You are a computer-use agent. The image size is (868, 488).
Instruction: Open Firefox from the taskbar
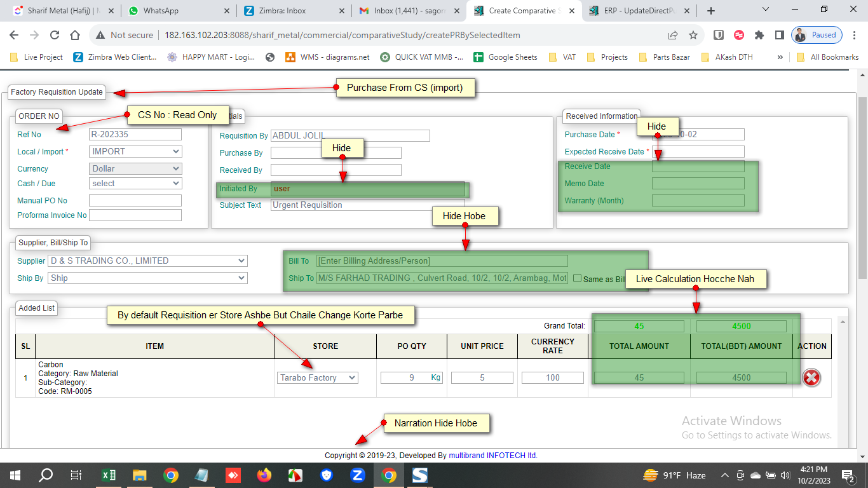pos(264,475)
